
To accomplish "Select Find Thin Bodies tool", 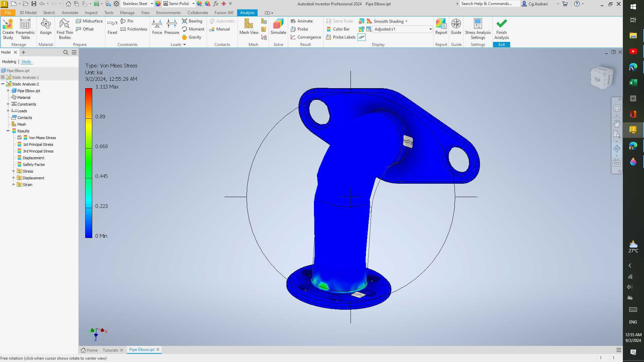I will point(65,29).
